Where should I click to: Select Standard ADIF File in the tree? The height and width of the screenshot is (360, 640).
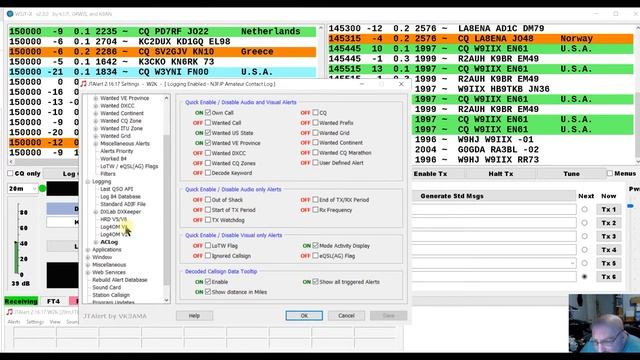pyautogui.click(x=123, y=204)
